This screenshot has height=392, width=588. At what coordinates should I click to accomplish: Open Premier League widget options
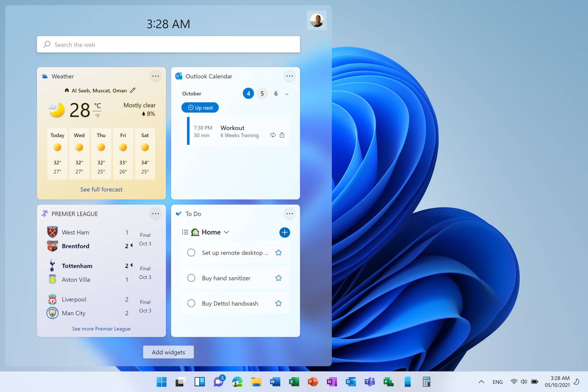[x=155, y=214]
